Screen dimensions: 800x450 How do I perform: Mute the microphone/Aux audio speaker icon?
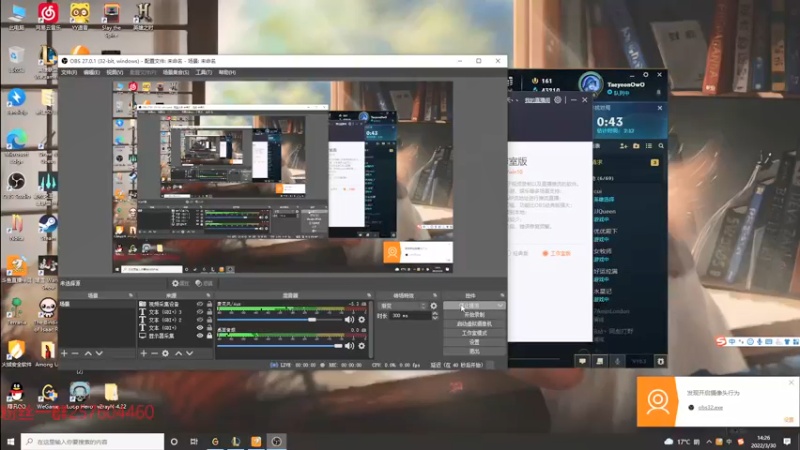349,319
